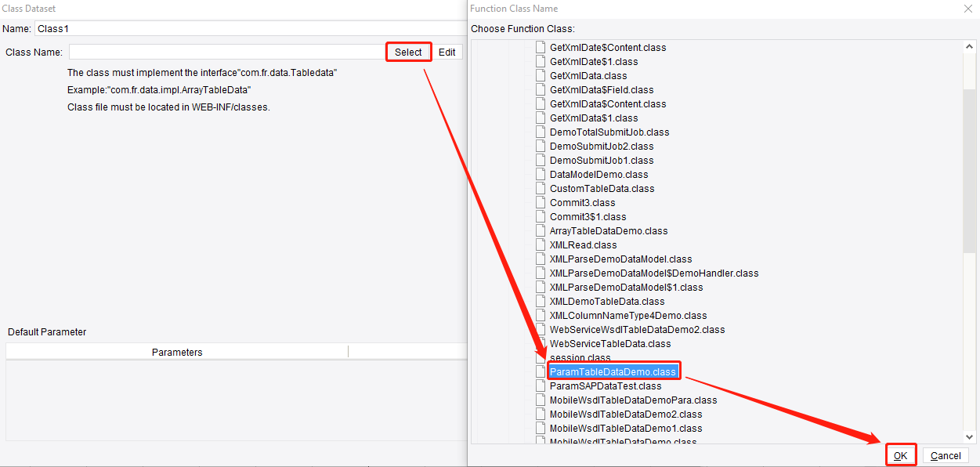Click the file icon beside DemoSubmitJob2.class

(x=540, y=146)
